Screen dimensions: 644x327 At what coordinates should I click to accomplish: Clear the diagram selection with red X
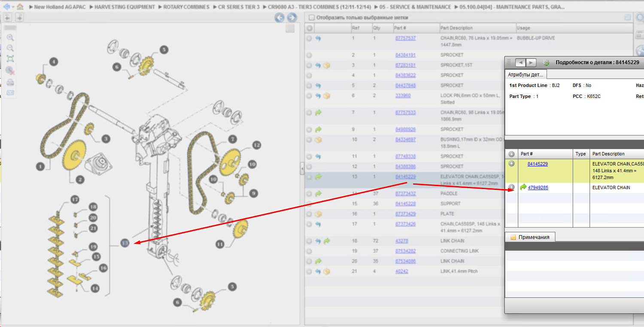(10, 70)
